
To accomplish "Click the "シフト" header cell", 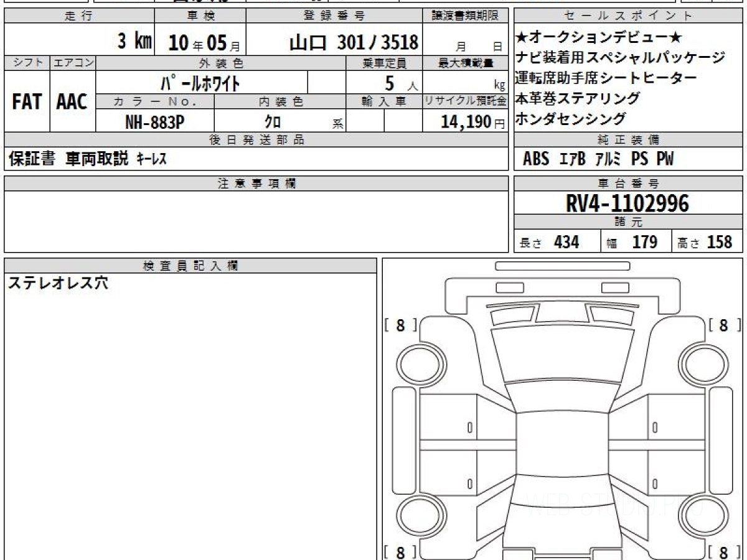I will click(x=27, y=63).
